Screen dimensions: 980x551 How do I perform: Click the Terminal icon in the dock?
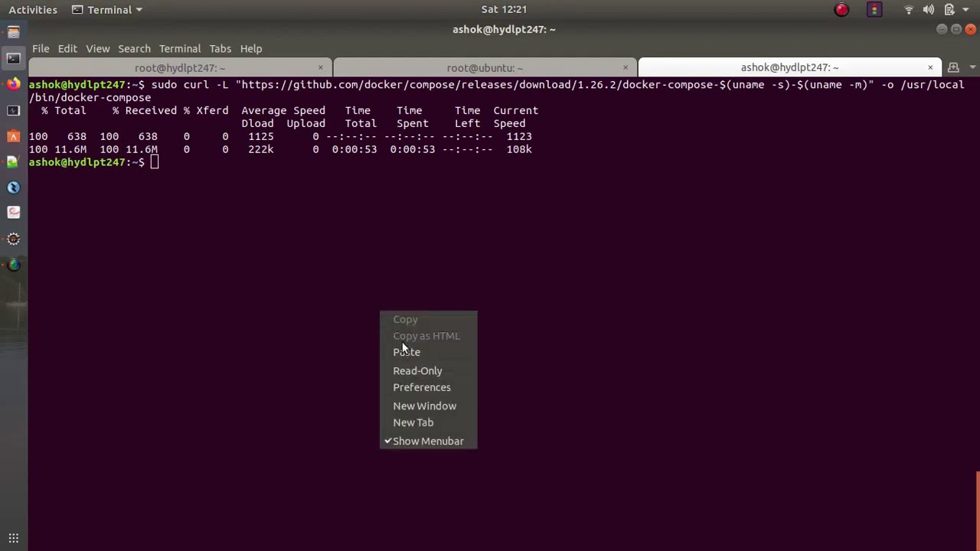tap(13, 58)
